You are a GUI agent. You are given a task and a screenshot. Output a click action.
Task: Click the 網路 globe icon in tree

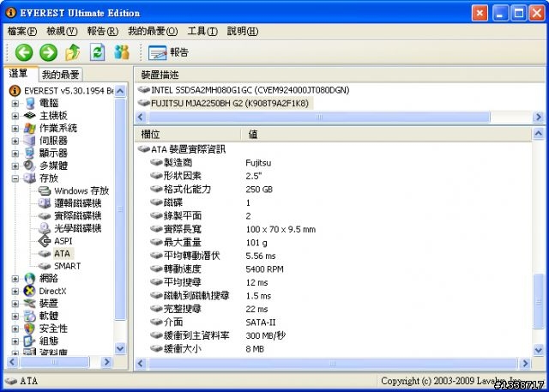pos(30,279)
